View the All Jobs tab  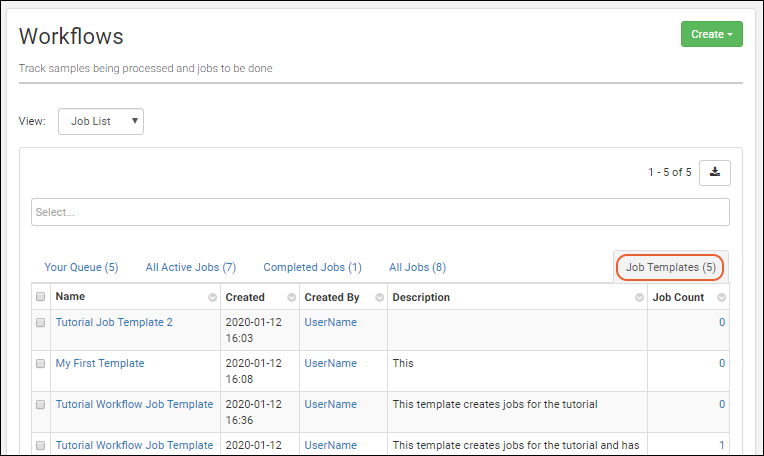pos(417,267)
